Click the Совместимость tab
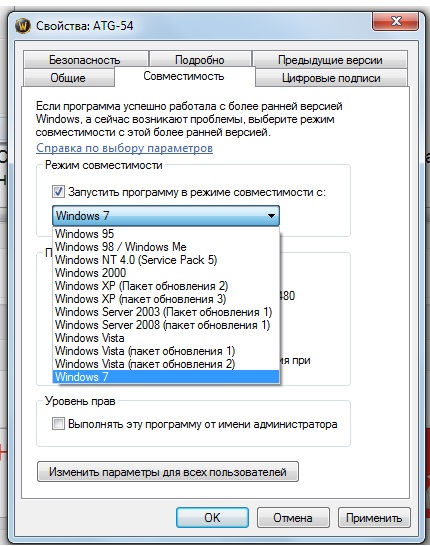Viewport: 430px width, 546px height. pos(184,76)
